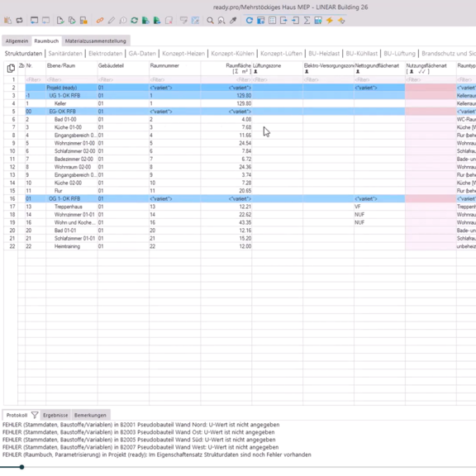The height and width of the screenshot is (476, 476).
Task: Click the magnifying glass search icon
Action: click(x=210, y=21)
